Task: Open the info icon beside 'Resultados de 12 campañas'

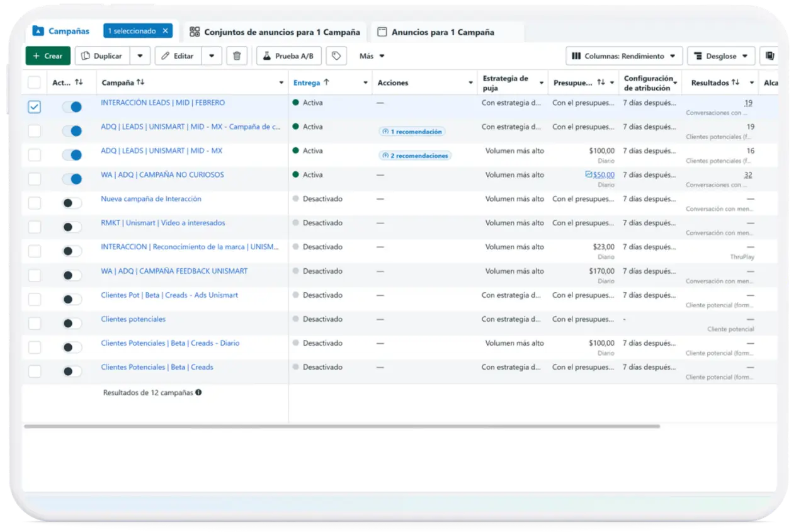Action: 198,392
